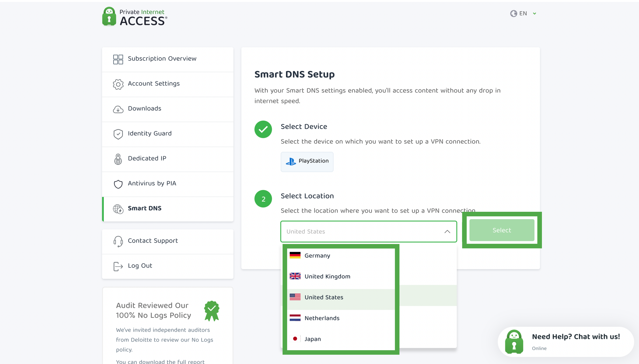Open Identity Guard page
Screen dimensions: 639x364
[x=168, y=134]
